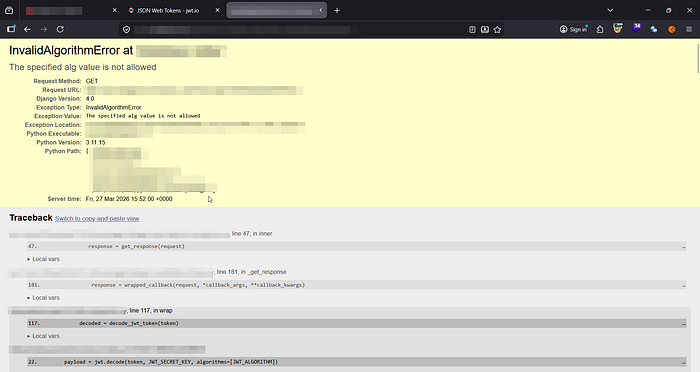
Task: Select the active blurred error page tab
Action: click(x=276, y=10)
